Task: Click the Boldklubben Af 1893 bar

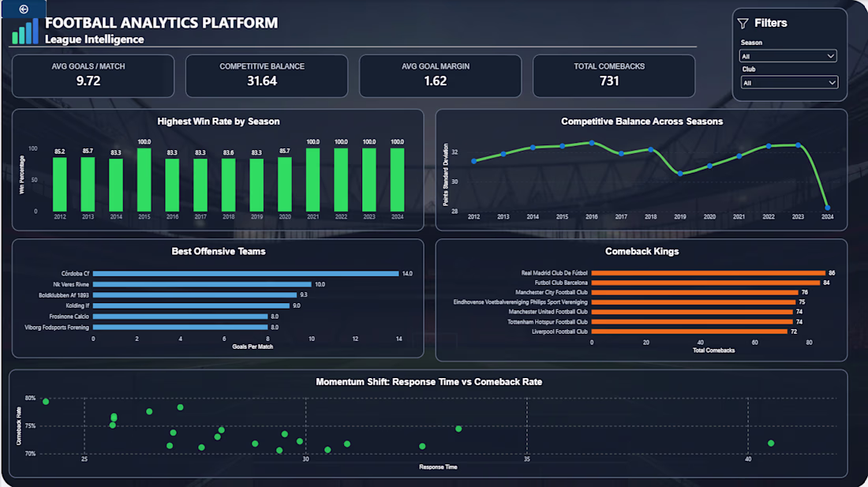Action: 195,295
